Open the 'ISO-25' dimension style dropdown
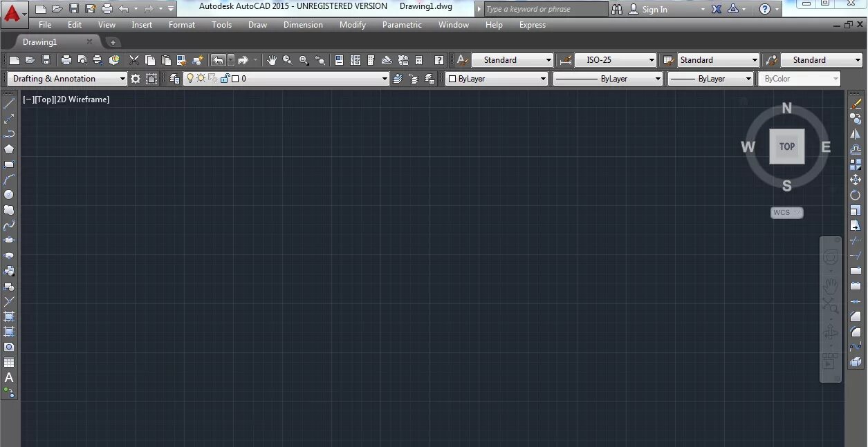Screen dimensions: 868x447 (x=615, y=60)
